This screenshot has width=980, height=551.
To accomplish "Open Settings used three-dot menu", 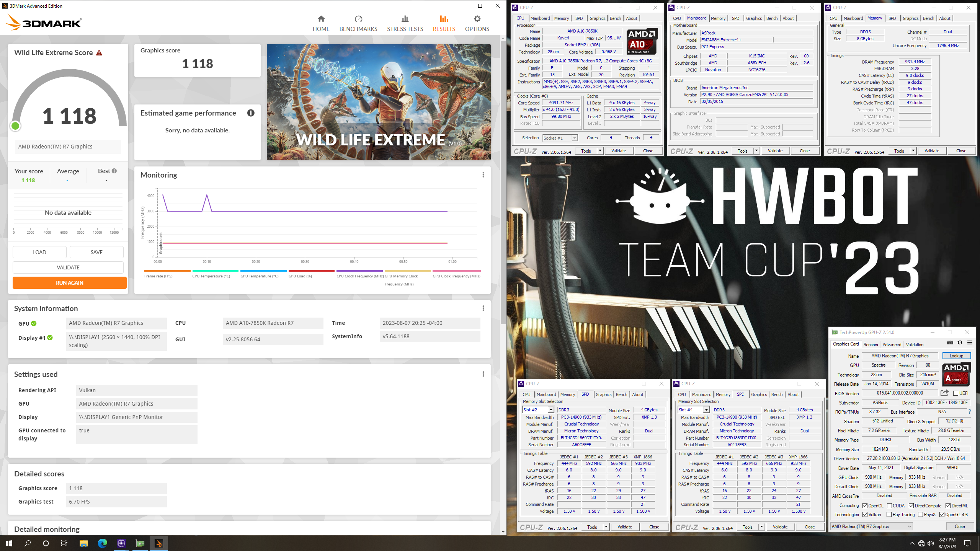I will point(483,374).
